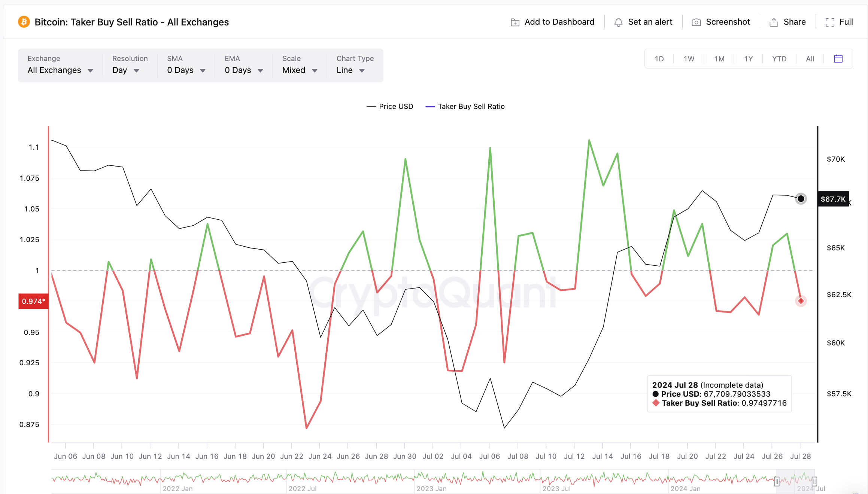Expand the SMA 0 Days dropdown
The image size is (868, 494).
(186, 65)
